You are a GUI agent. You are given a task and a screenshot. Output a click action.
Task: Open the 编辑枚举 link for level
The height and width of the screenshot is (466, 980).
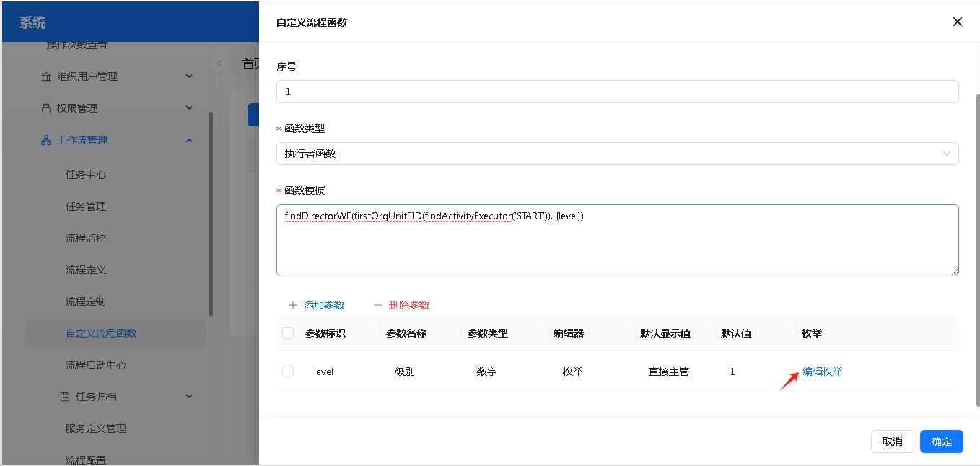tap(823, 372)
